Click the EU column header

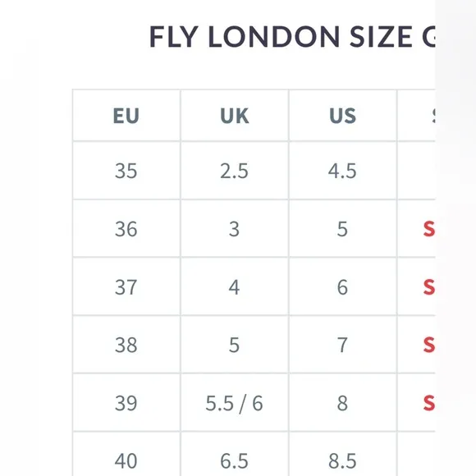[126, 116]
